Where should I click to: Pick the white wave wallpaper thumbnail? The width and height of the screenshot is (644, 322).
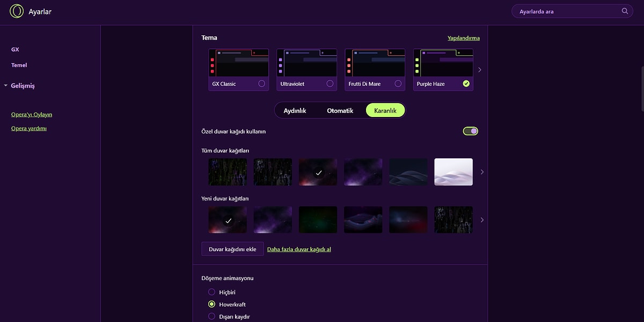click(x=453, y=172)
